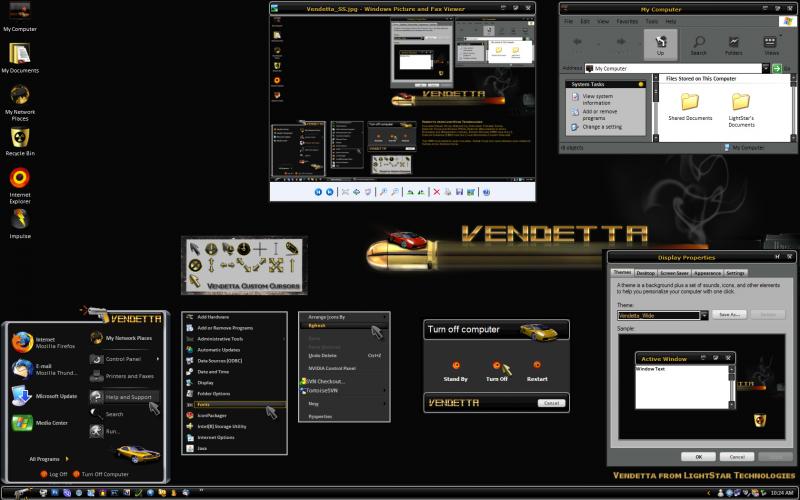Screen dimensions: 800x500
Task: Select LightStar's Documents folder
Action: coord(741,110)
